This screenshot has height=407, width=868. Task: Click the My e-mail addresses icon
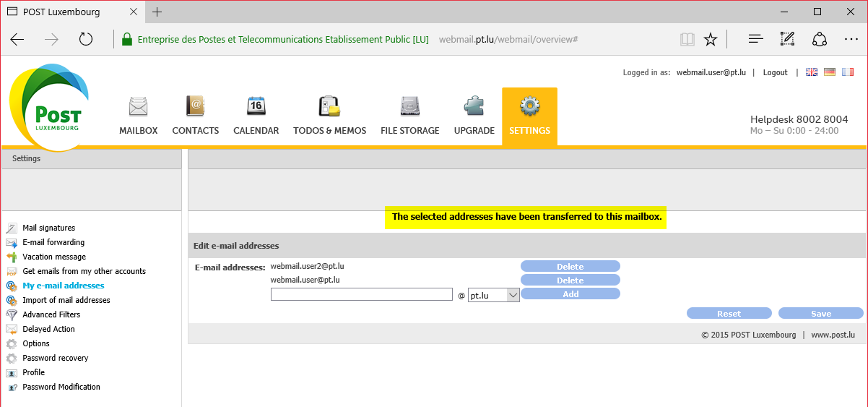(12, 286)
